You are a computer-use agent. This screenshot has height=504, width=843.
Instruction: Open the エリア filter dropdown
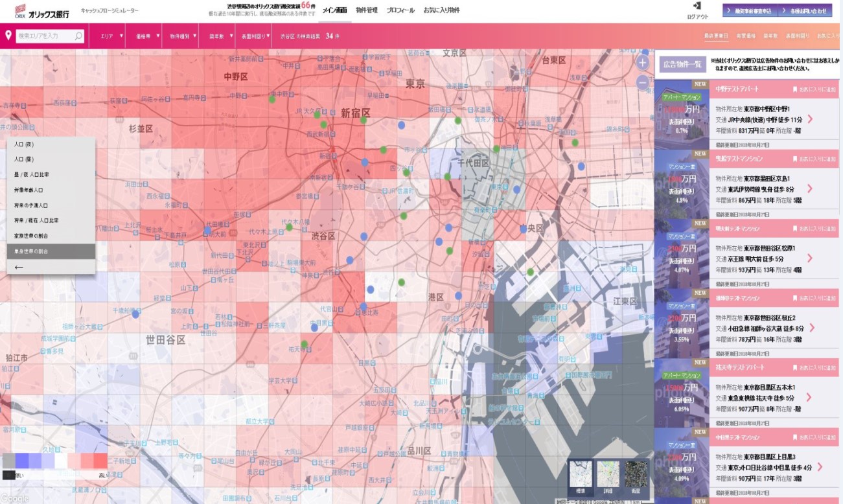click(110, 36)
